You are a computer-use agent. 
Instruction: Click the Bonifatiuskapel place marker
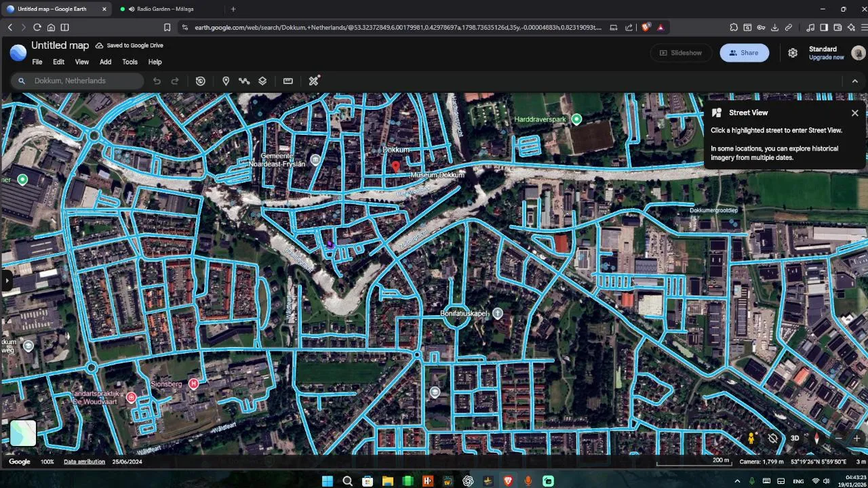tap(498, 313)
